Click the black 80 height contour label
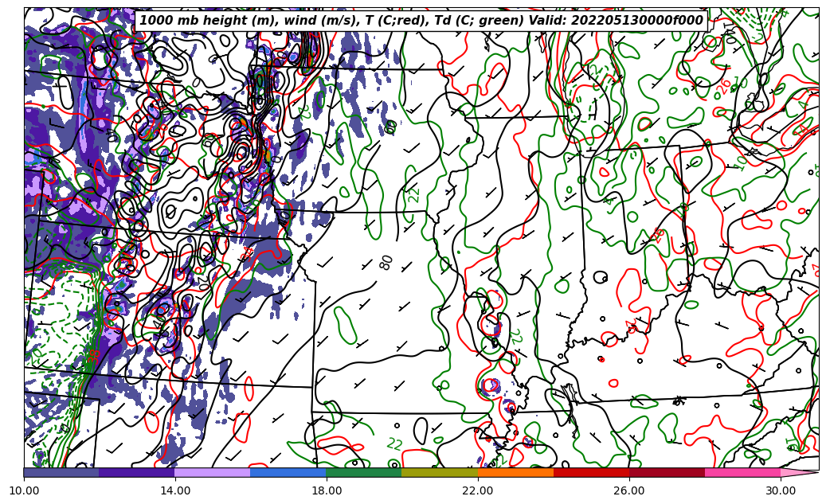Viewport: 826px width, 504px height. (387, 262)
